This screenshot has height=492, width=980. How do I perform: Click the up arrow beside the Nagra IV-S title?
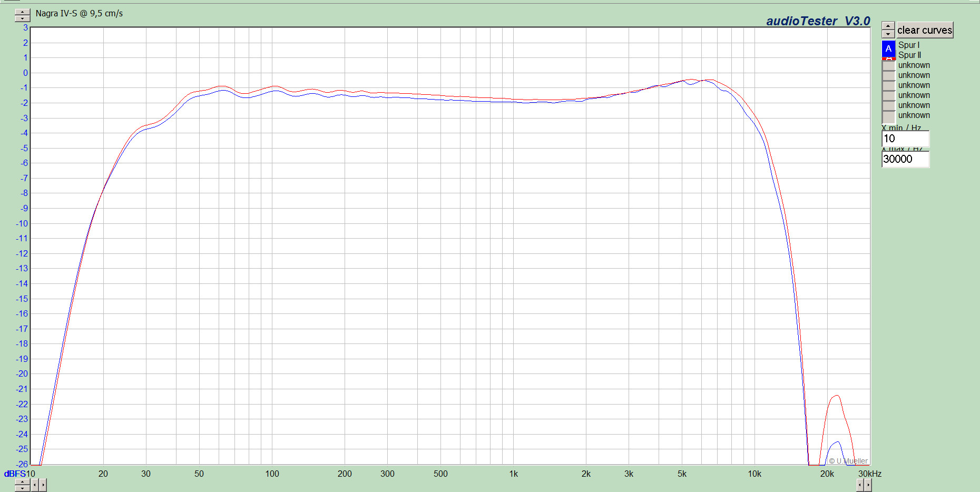22,12
